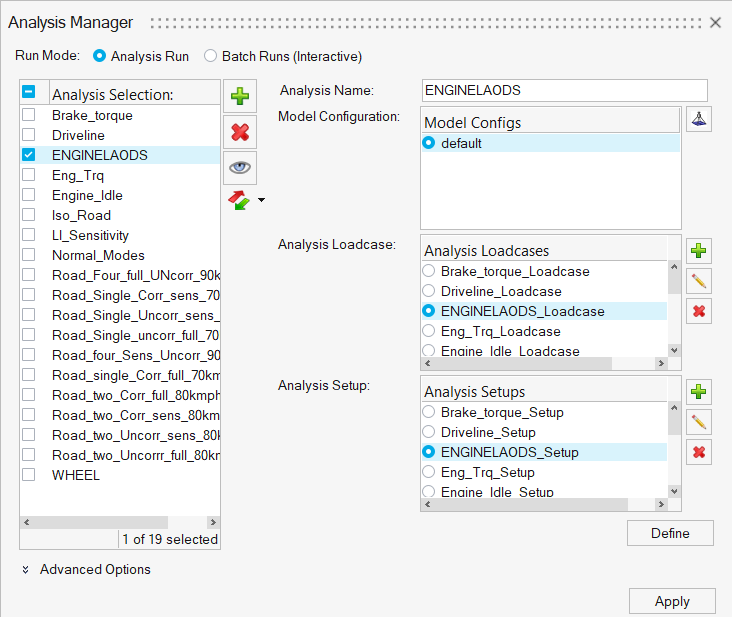This screenshot has width=732, height=617.
Task: Click the Road_Four_full_UNcorr_90k analysis row
Action: tap(120, 275)
